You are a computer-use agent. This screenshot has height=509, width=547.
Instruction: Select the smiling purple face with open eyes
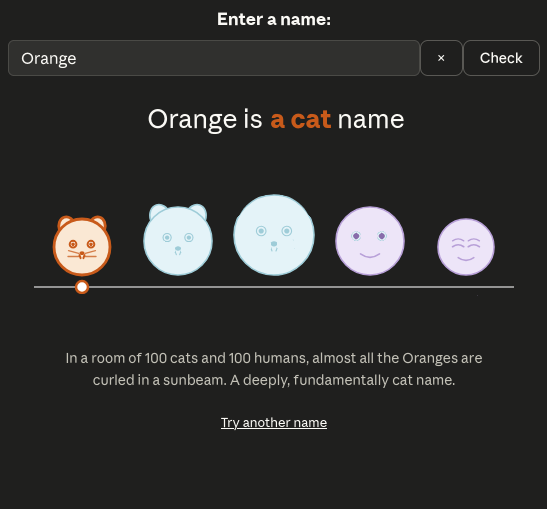370,241
